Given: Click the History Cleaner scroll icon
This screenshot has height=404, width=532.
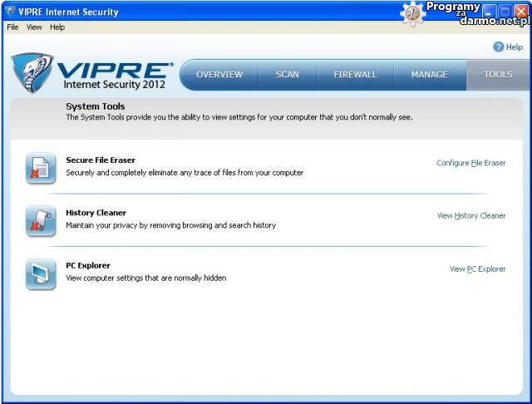Looking at the screenshot, I should click(x=40, y=220).
